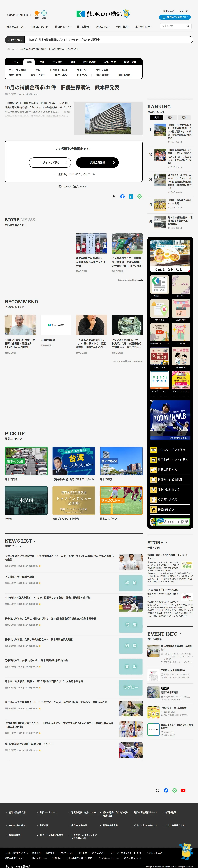The width and height of the screenshot is (198, 868).
Task: Open 「熊日ID」について詳しくはこちら link
Action: click(x=74, y=175)
